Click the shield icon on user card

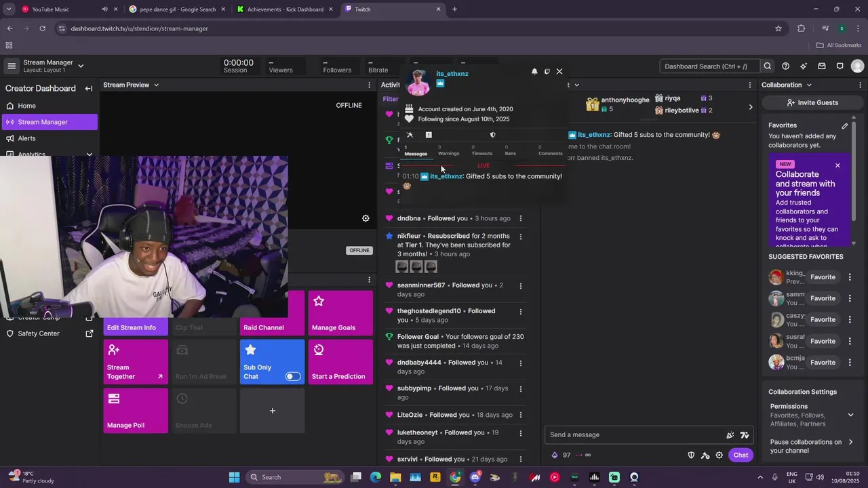pos(493,135)
